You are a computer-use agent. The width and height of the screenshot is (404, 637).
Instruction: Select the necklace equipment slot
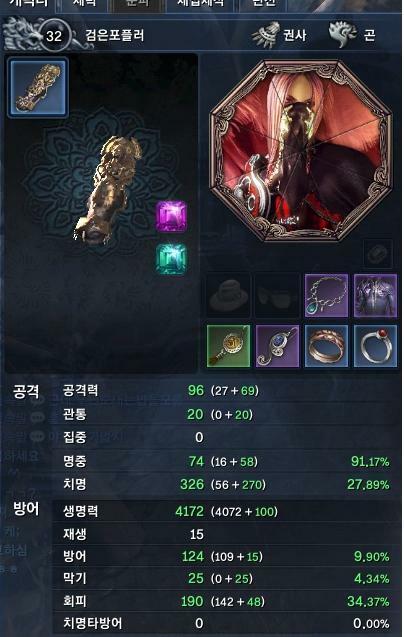tap(326, 295)
